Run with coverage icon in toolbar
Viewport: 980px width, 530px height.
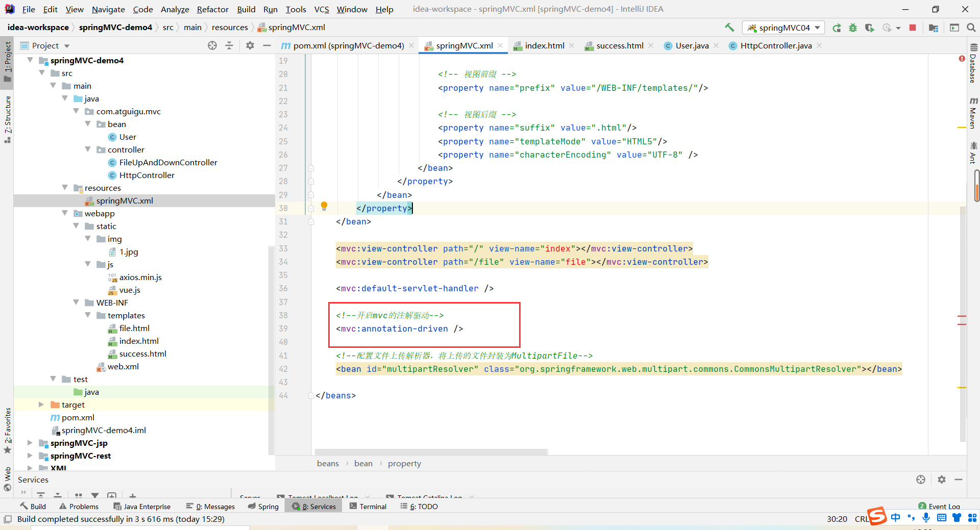pos(869,28)
